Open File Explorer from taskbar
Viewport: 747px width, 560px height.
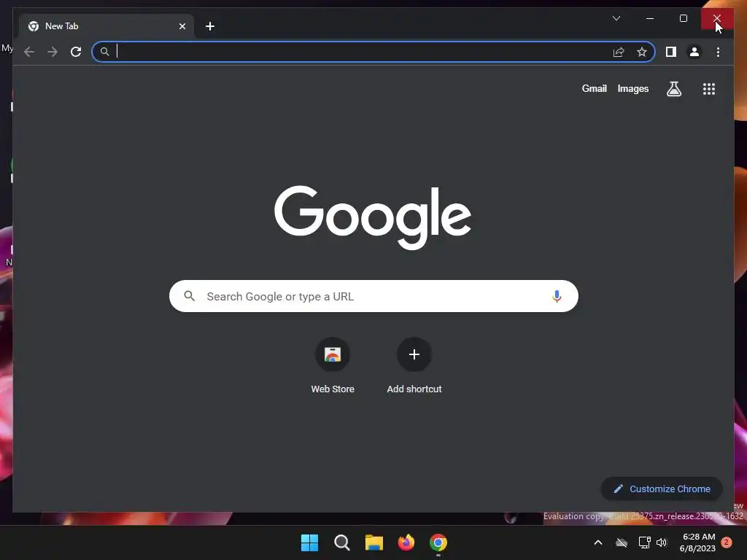(x=374, y=542)
